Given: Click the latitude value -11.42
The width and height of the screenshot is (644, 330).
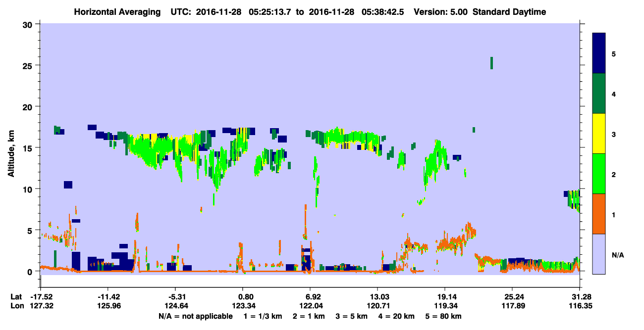Looking at the screenshot, I should [107, 297].
